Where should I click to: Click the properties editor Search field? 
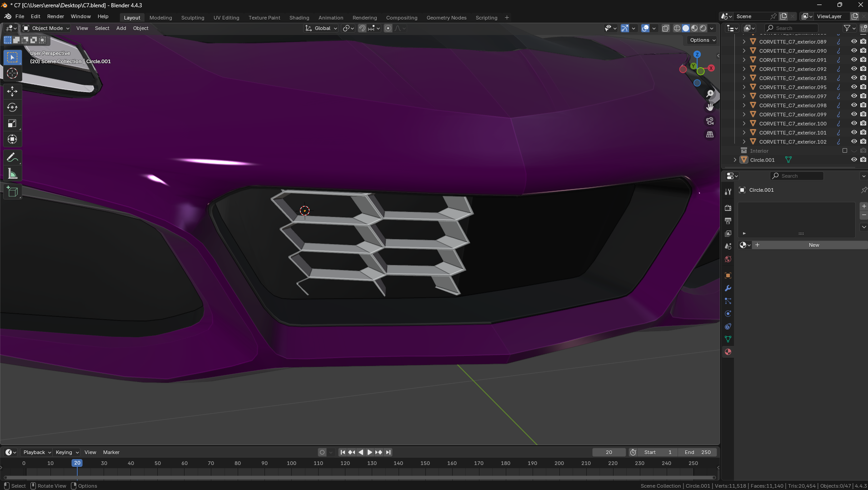797,176
